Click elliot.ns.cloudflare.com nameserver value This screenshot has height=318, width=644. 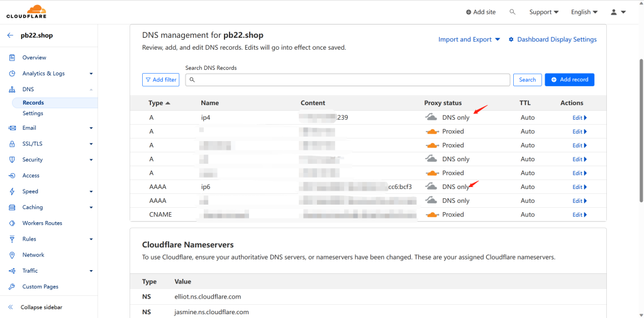[x=208, y=297]
